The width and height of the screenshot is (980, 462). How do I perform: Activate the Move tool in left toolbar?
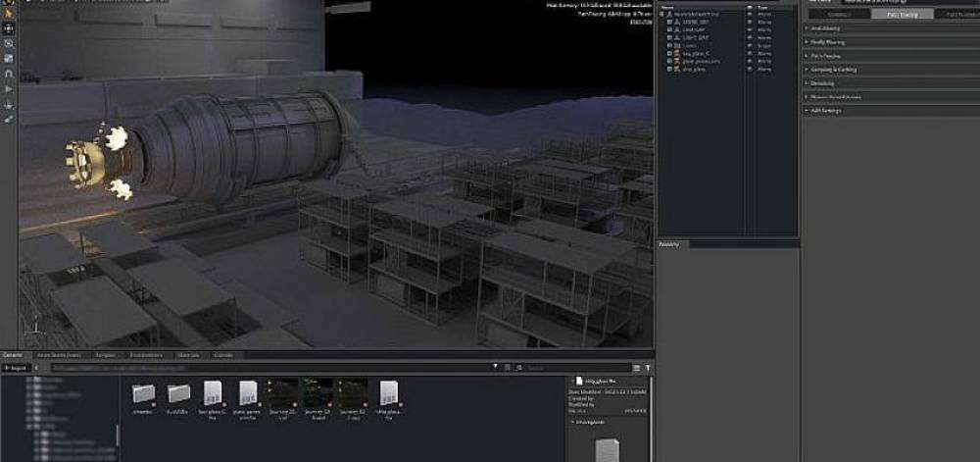tap(9, 28)
